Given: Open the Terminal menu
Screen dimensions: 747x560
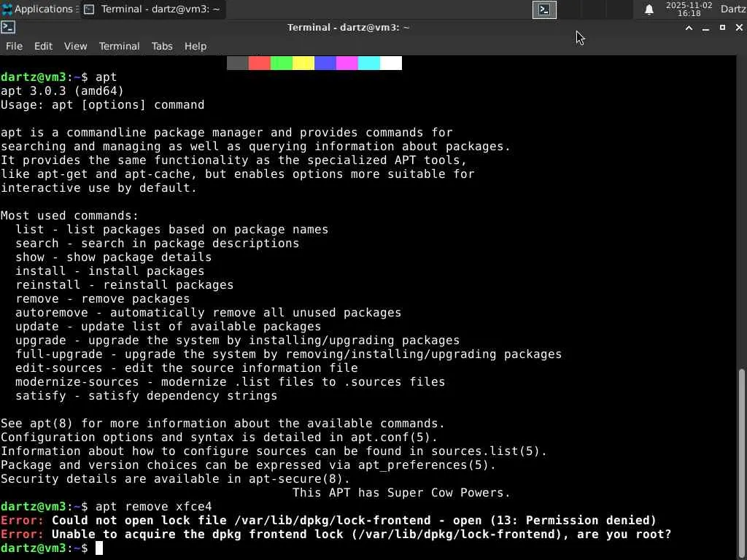Looking at the screenshot, I should (x=119, y=46).
